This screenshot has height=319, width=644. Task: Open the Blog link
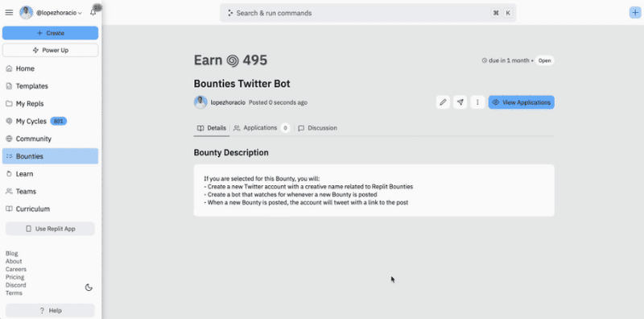pos(12,254)
